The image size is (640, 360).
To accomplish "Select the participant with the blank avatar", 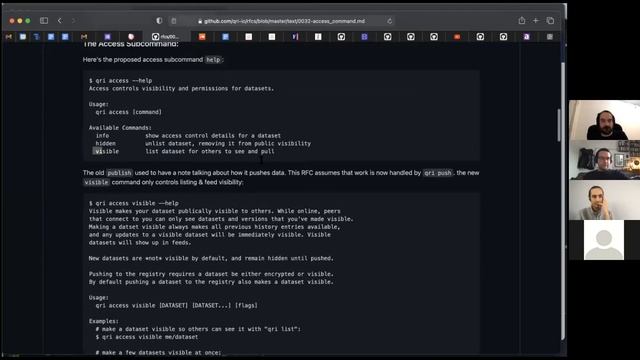I will (604, 240).
